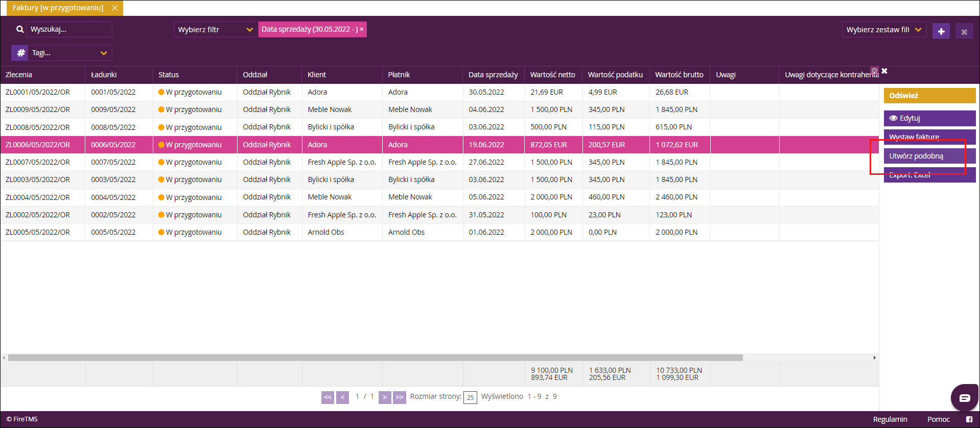Click the Edytuj button
Screen dimensions: 980x428
929,118
